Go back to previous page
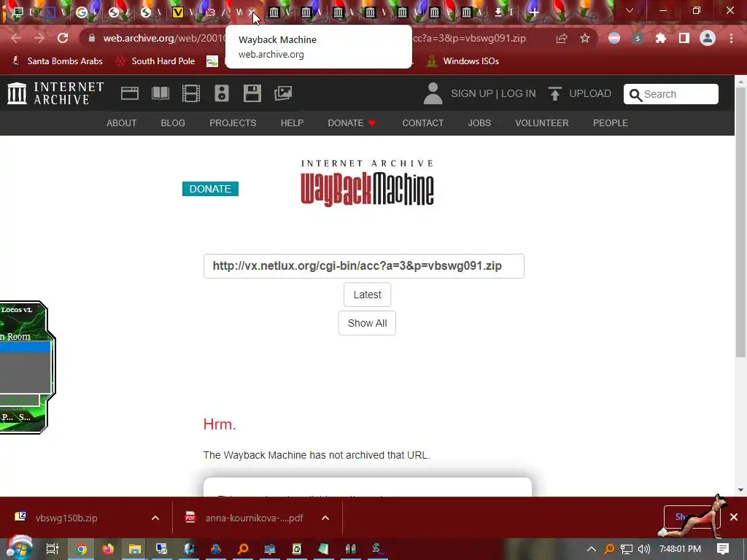747x560 pixels. (16, 38)
